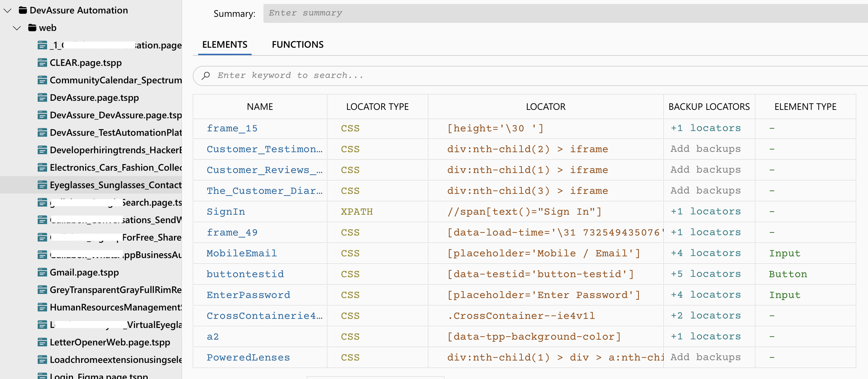Switch to the ELEMENTS tab

coord(224,44)
